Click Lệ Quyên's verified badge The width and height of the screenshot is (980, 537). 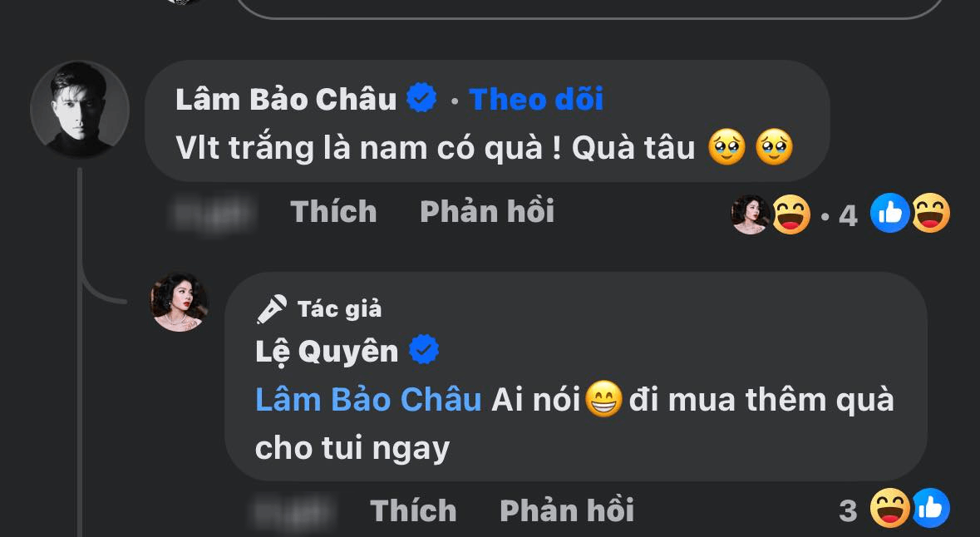point(424,349)
